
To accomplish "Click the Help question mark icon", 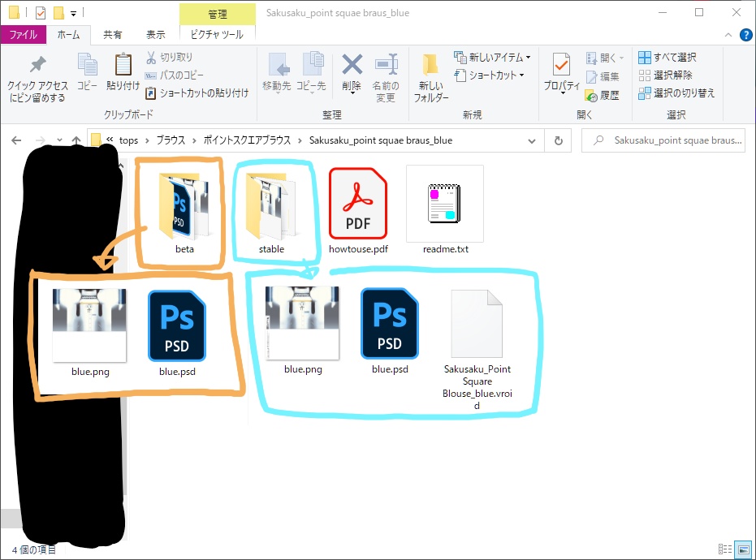I will [745, 35].
